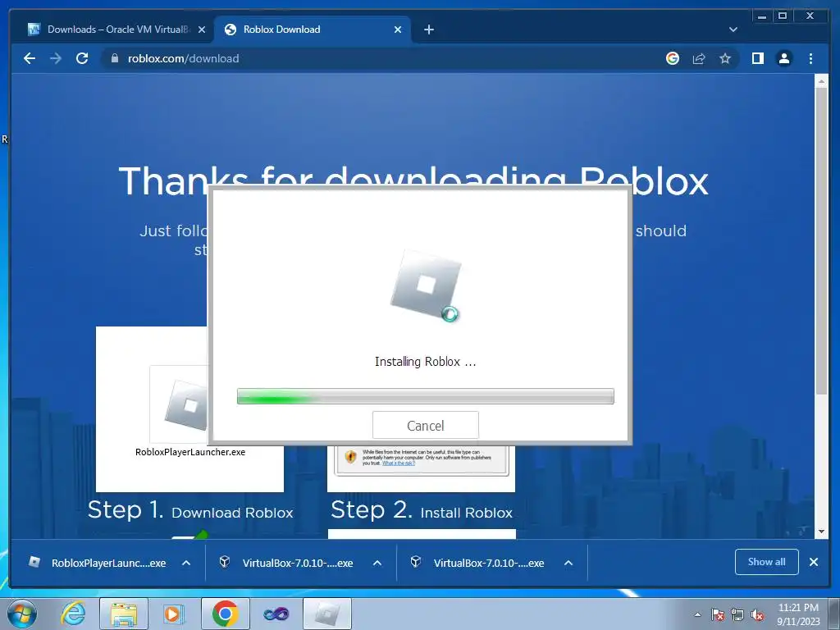Viewport: 840px width, 630px height.
Task: Open Action Center flag icon
Action: (718, 614)
